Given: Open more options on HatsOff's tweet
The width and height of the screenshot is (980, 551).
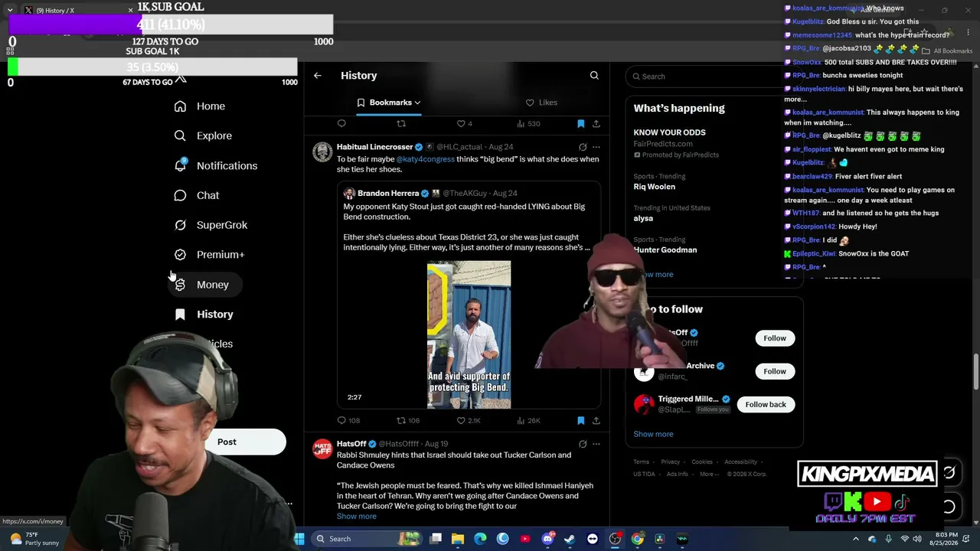Looking at the screenshot, I should pos(596,444).
